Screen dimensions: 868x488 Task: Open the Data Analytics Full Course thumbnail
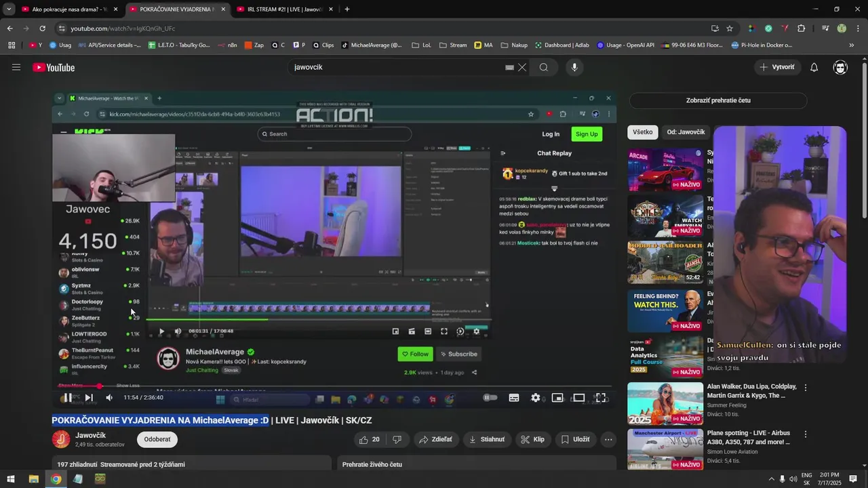665,357
